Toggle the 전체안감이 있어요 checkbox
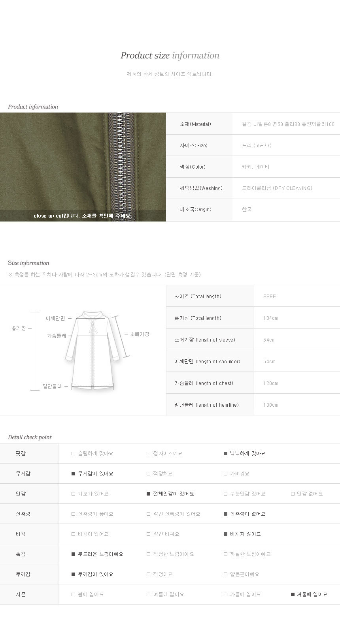Viewport: 340px width, 644px height. tap(149, 494)
